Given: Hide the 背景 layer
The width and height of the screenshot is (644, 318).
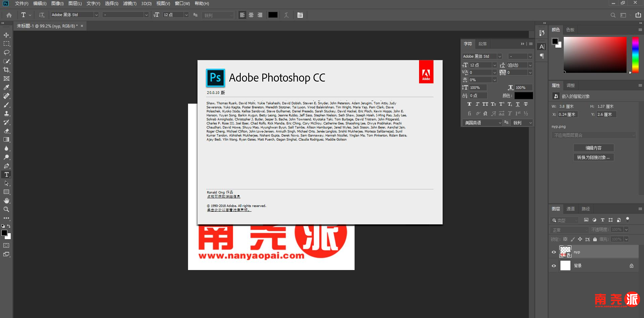Looking at the screenshot, I should (554, 266).
